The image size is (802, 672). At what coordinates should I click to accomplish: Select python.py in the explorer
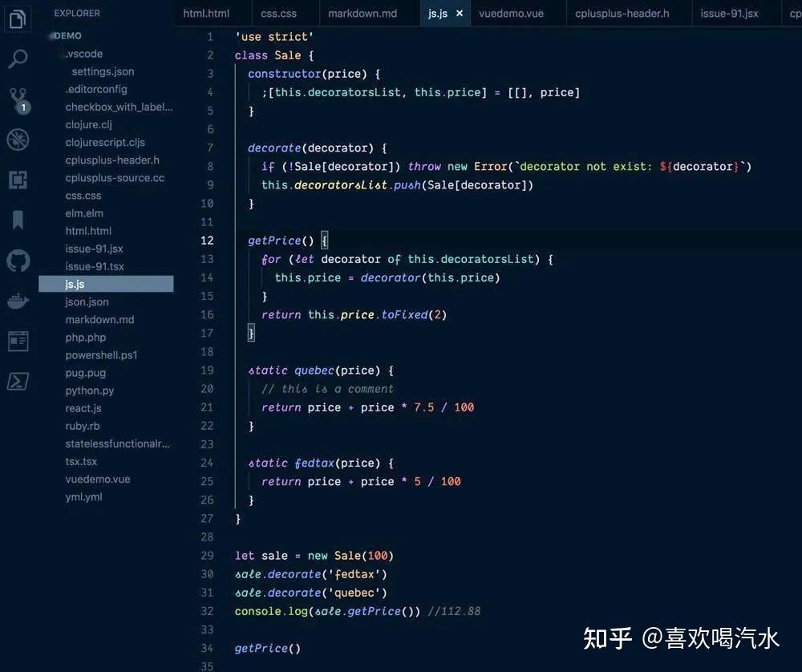pyautogui.click(x=88, y=391)
